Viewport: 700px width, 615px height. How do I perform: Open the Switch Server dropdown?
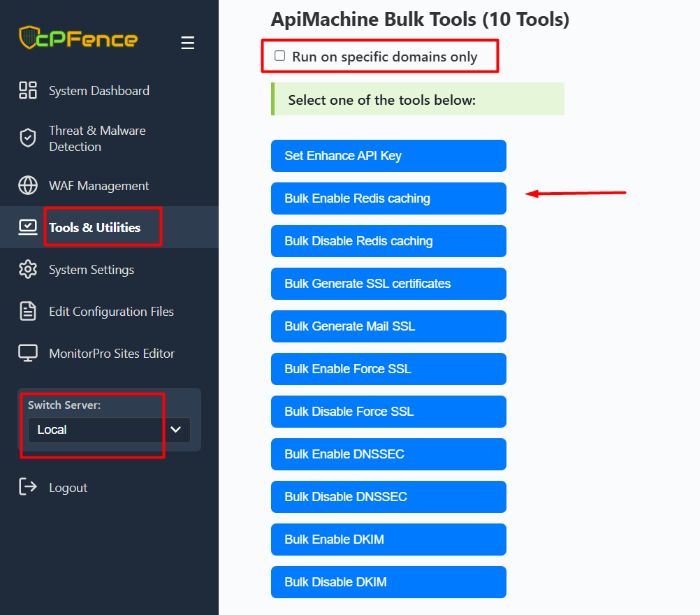coord(109,430)
